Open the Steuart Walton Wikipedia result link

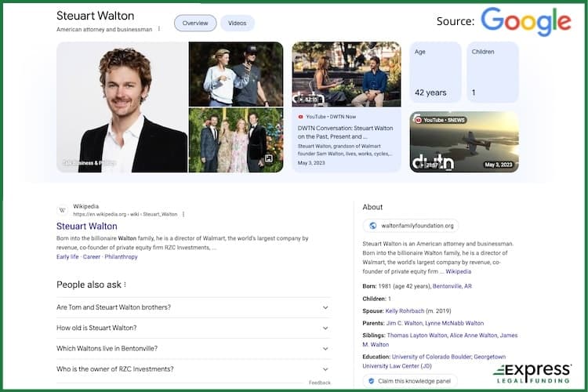86,227
